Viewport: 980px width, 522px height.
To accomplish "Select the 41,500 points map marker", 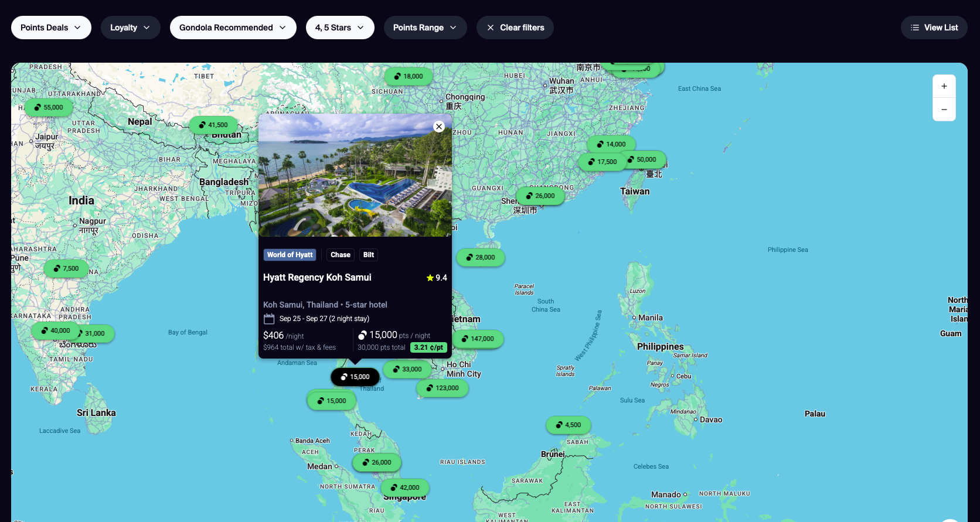I will (213, 125).
